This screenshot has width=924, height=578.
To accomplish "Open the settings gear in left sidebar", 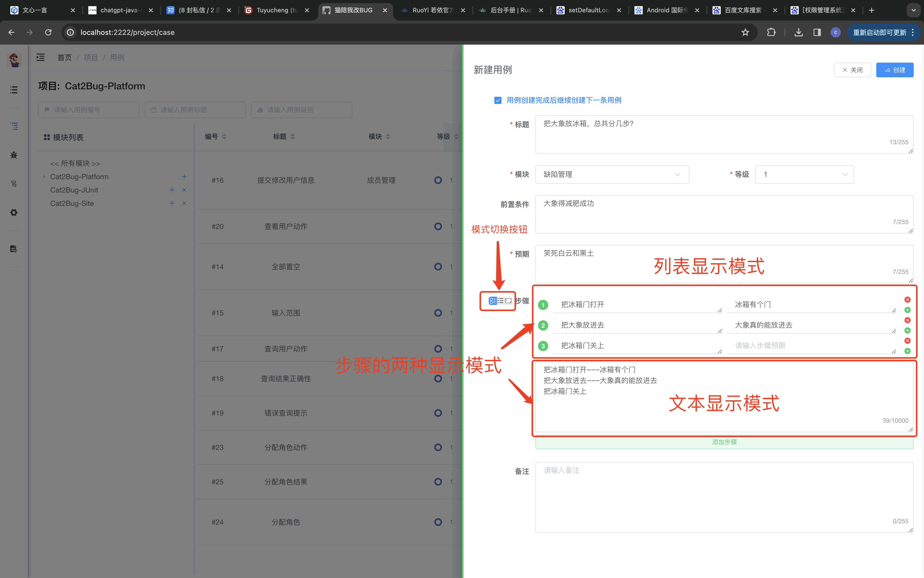I will coord(14,213).
